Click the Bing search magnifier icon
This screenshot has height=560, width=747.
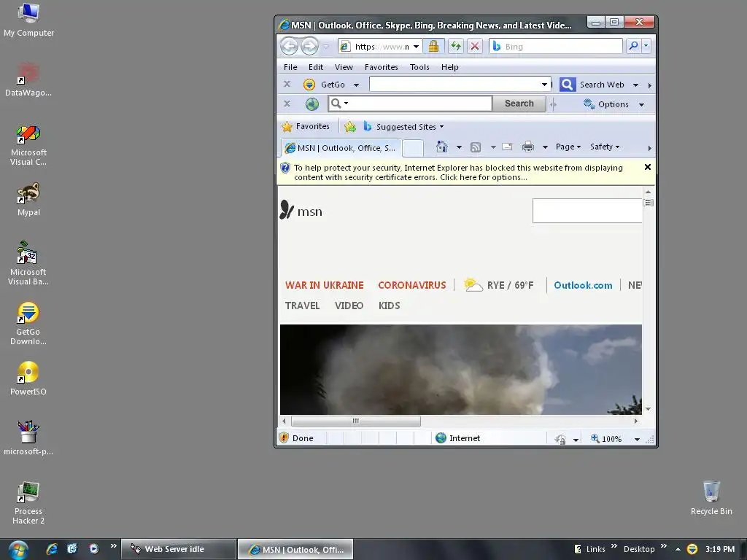tap(633, 46)
